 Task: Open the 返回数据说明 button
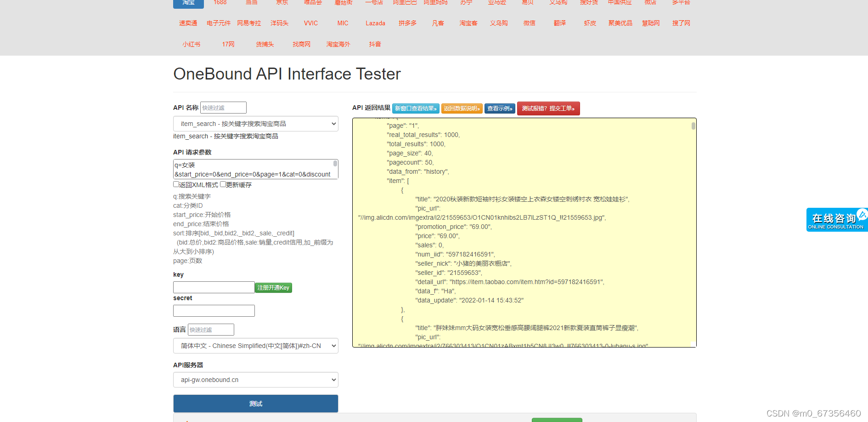(462, 108)
